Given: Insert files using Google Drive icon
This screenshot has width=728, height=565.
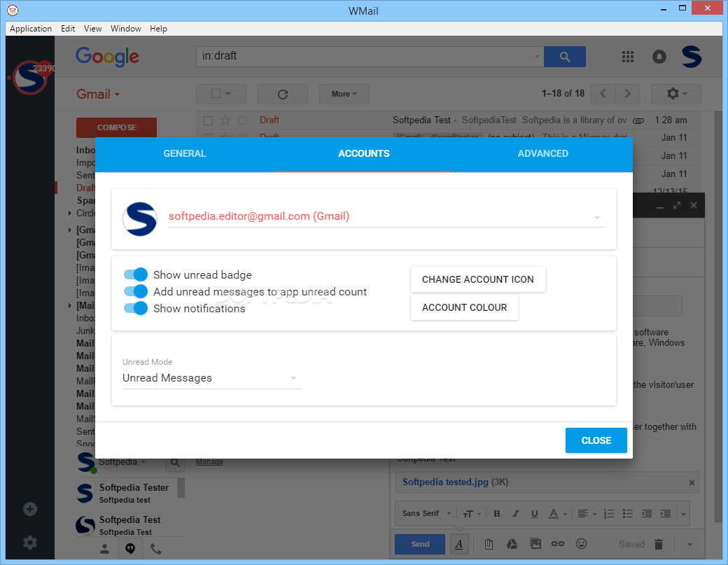Looking at the screenshot, I should click(x=512, y=543).
